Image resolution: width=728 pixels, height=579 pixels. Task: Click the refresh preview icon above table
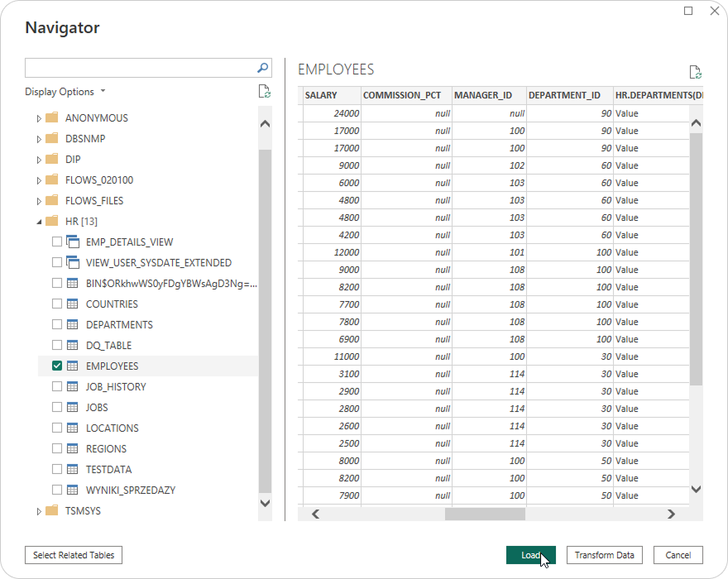point(695,73)
